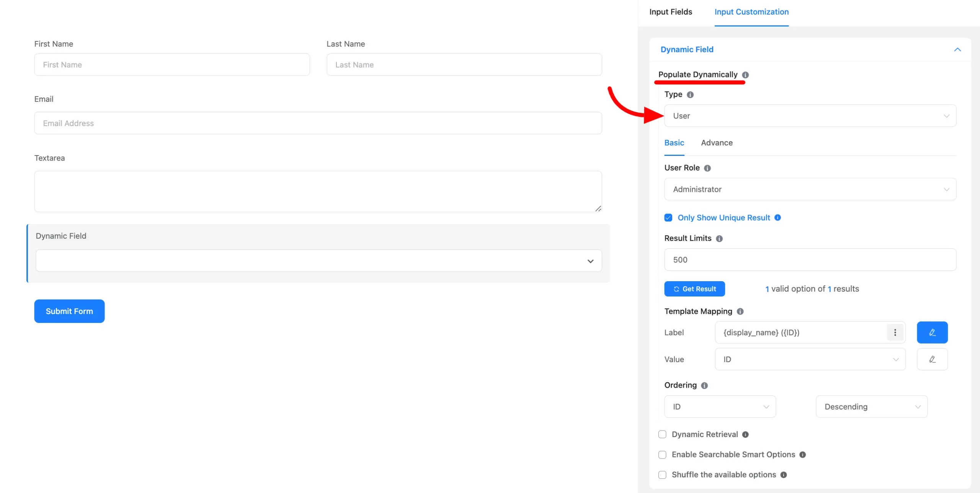Click the edit pencil icon next to Label
Viewport: 980px width, 493px height.
(933, 332)
